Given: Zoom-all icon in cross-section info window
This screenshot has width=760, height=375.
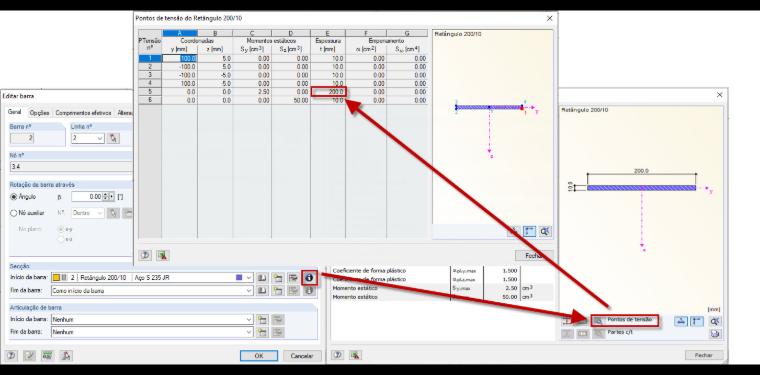Looking at the screenshot, I should [x=715, y=321].
